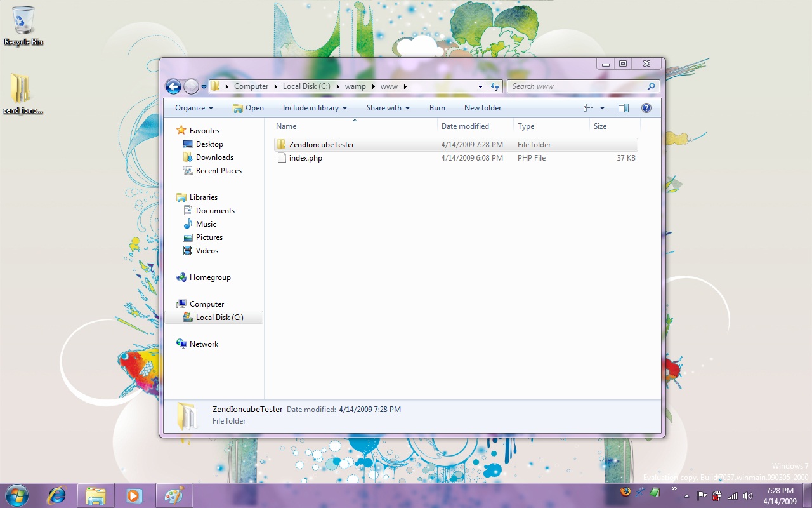Sort by the Date modified column header

click(465, 126)
